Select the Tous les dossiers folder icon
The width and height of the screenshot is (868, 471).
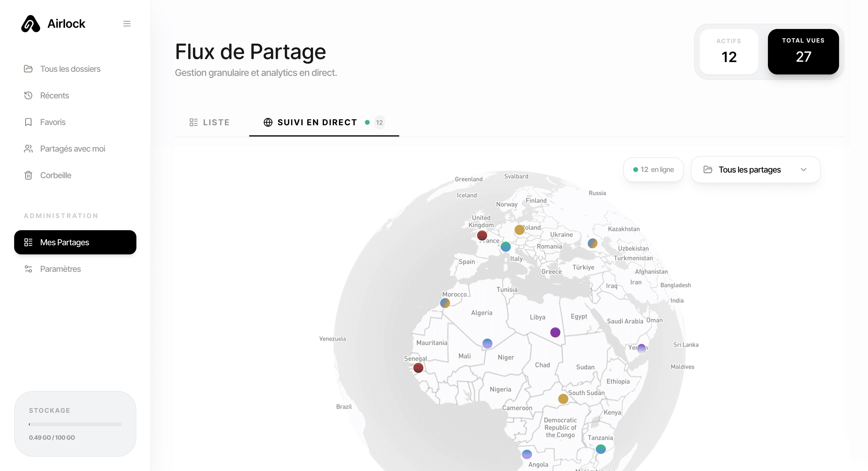[29, 69]
